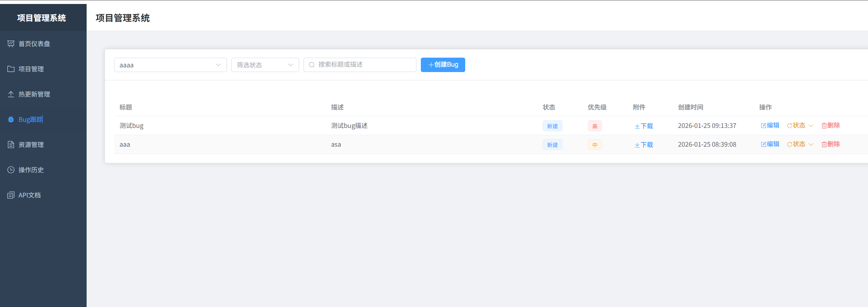Click the clock icon for 操作历史

click(x=11, y=170)
